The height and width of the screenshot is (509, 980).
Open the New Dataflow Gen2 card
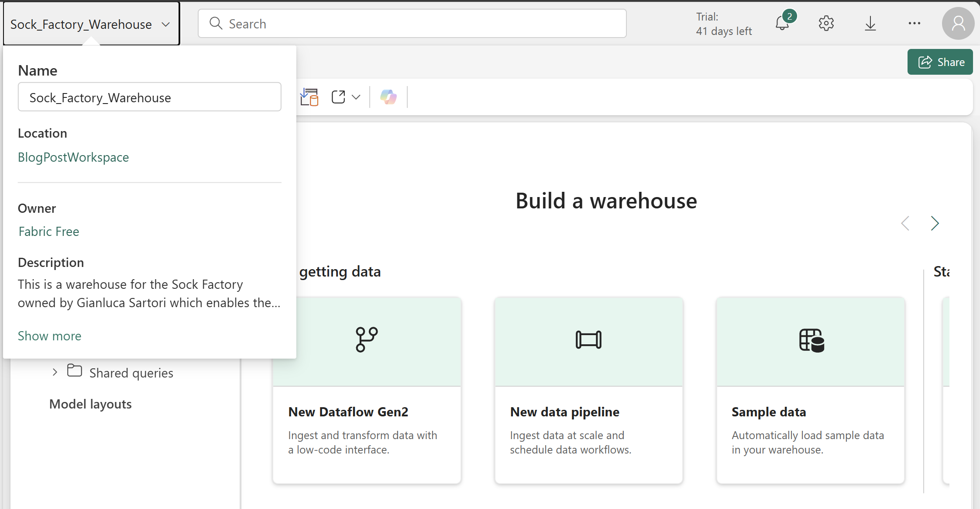tap(367, 390)
